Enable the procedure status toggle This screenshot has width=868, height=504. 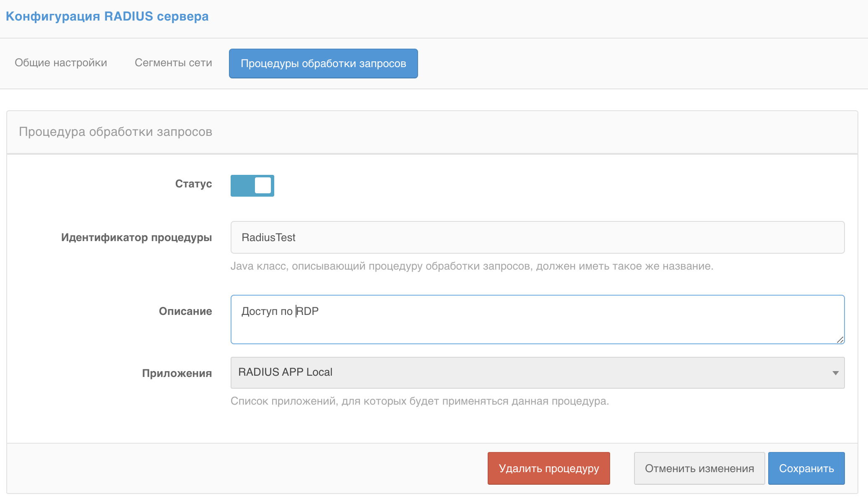tap(252, 185)
